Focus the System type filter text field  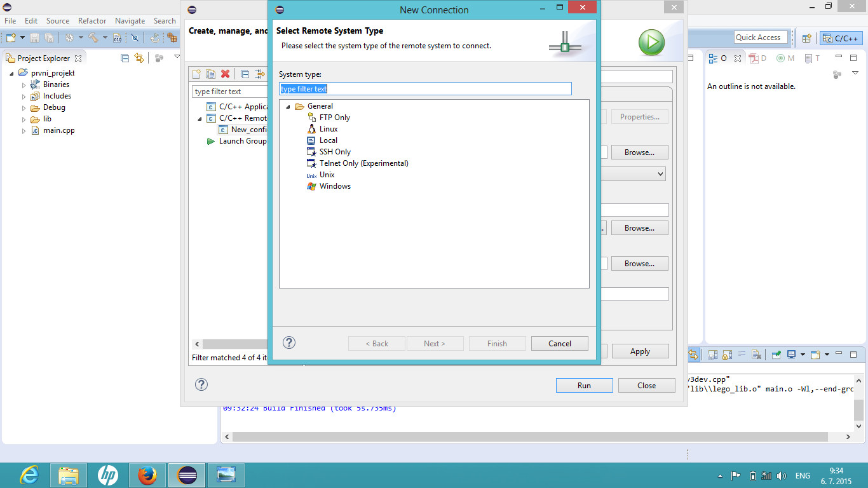425,89
